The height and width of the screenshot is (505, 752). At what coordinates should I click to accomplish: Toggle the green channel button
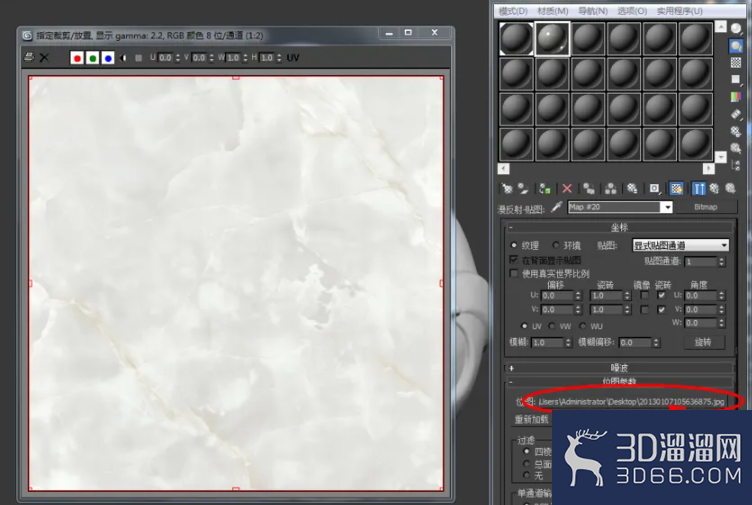pos(93,58)
